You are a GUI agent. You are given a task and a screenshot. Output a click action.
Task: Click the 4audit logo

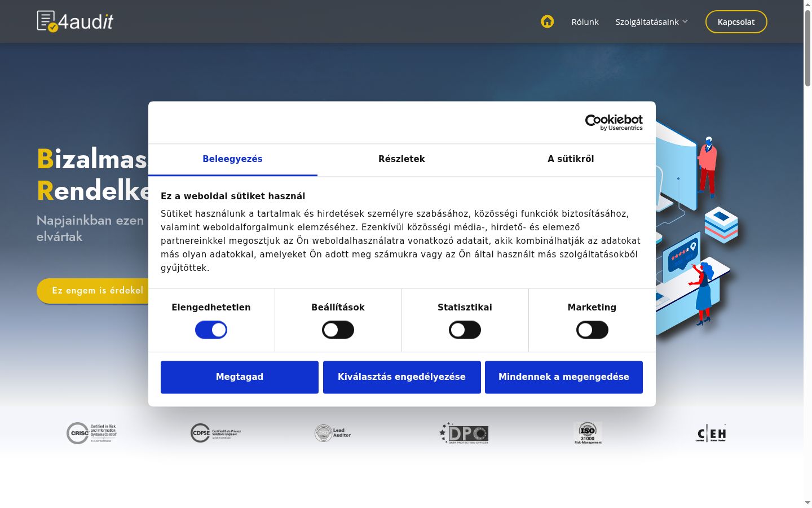75,21
